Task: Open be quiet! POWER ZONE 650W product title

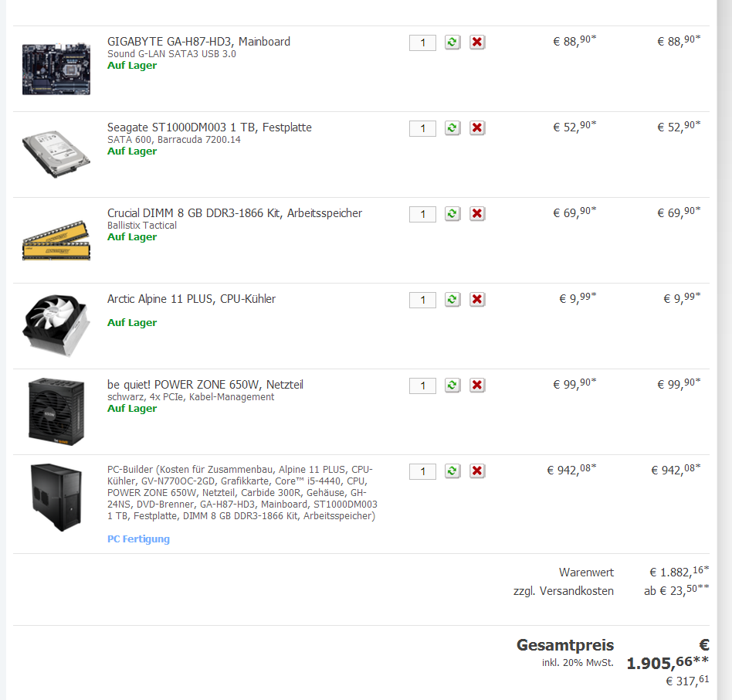Action: click(x=205, y=385)
